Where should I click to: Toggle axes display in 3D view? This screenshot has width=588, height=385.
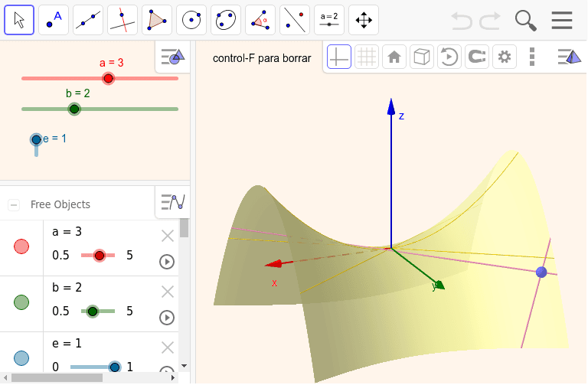[339, 57]
